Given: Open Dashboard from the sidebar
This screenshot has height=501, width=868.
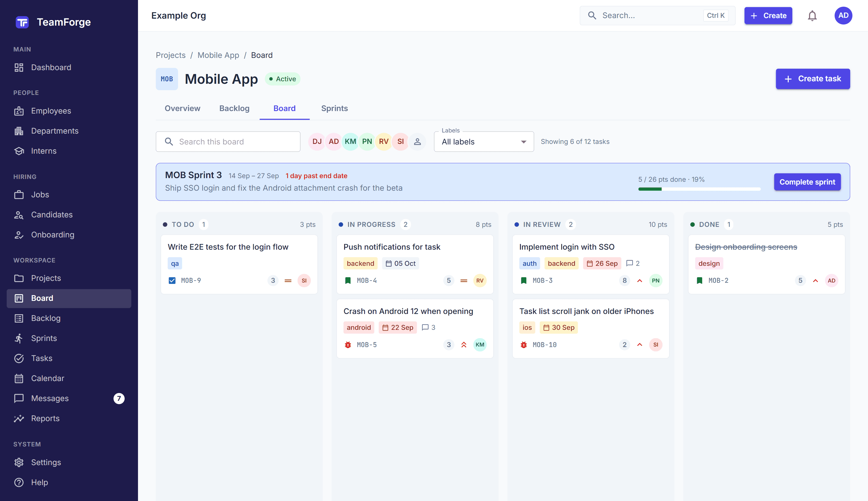Looking at the screenshot, I should pos(69,67).
